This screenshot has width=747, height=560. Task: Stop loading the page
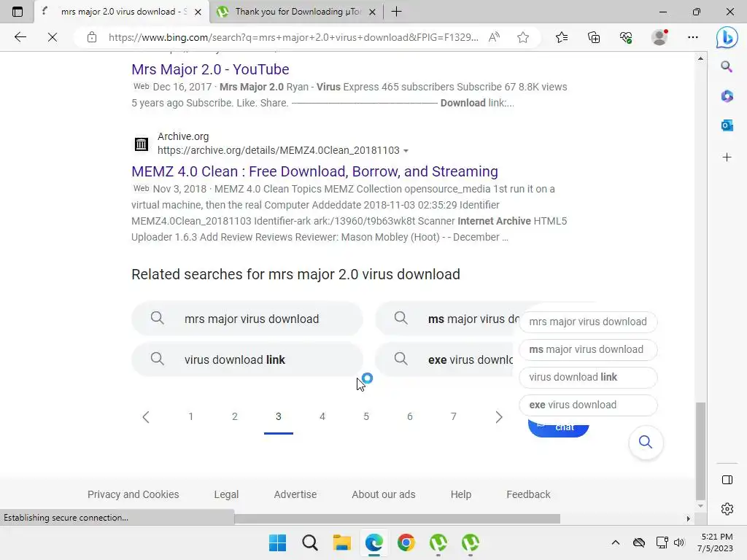[53, 37]
